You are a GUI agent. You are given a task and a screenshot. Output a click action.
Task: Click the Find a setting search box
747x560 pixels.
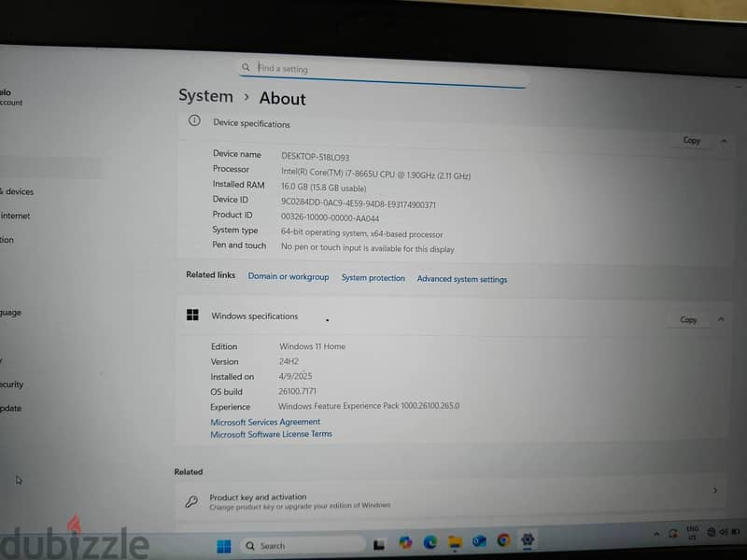tap(383, 74)
